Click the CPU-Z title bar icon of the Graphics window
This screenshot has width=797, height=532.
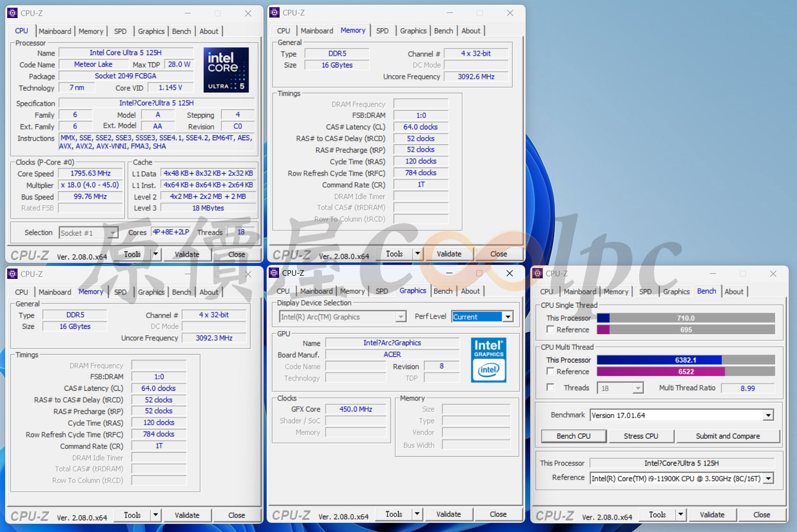point(274,273)
